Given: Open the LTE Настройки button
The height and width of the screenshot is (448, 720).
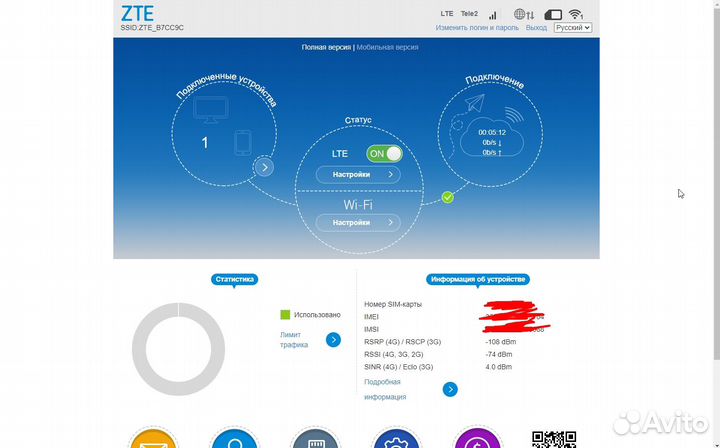Looking at the screenshot, I should coord(358,174).
